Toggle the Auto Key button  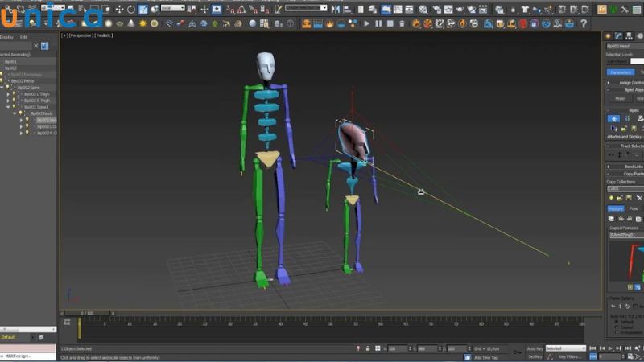535,348
